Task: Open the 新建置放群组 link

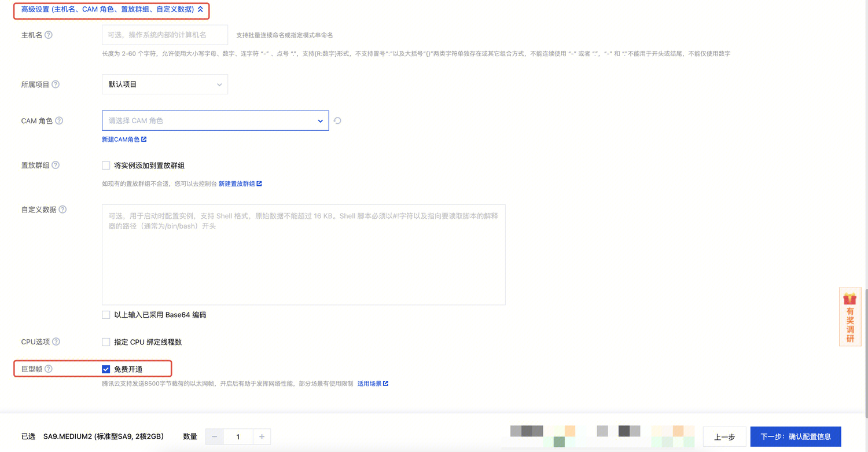Action: click(x=240, y=183)
